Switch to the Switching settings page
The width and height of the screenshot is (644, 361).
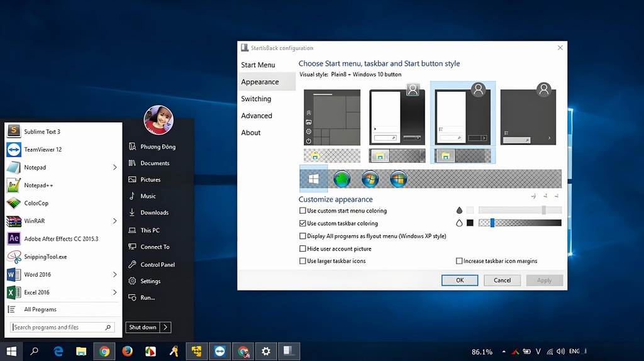point(256,99)
